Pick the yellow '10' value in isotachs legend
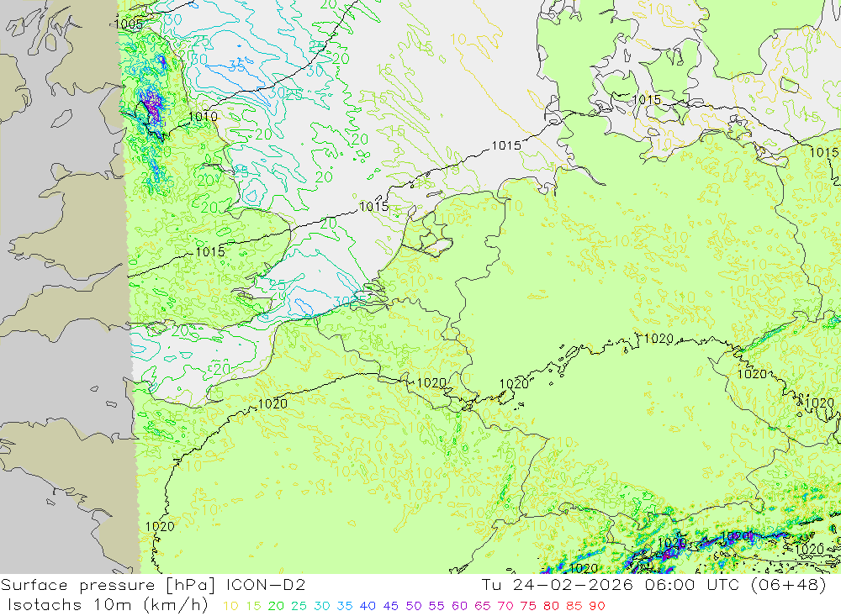Image resolution: width=841 pixels, height=616 pixels. (x=230, y=606)
